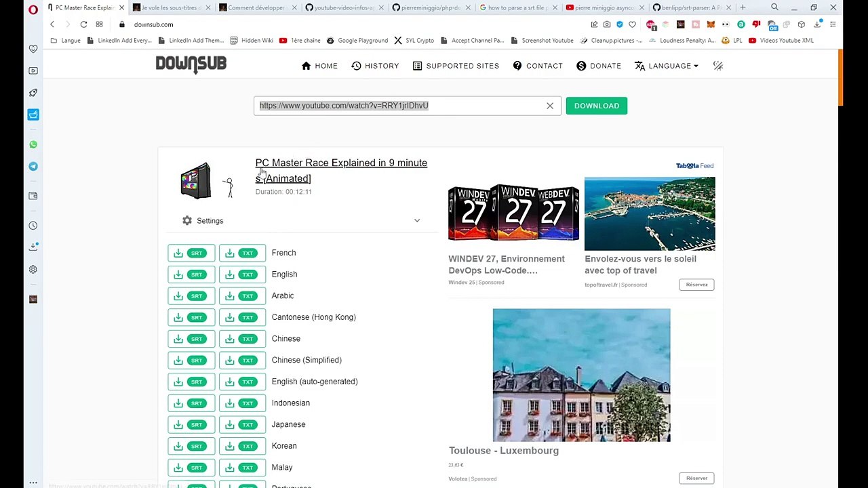Open Langue bookmarks folder

[66, 41]
